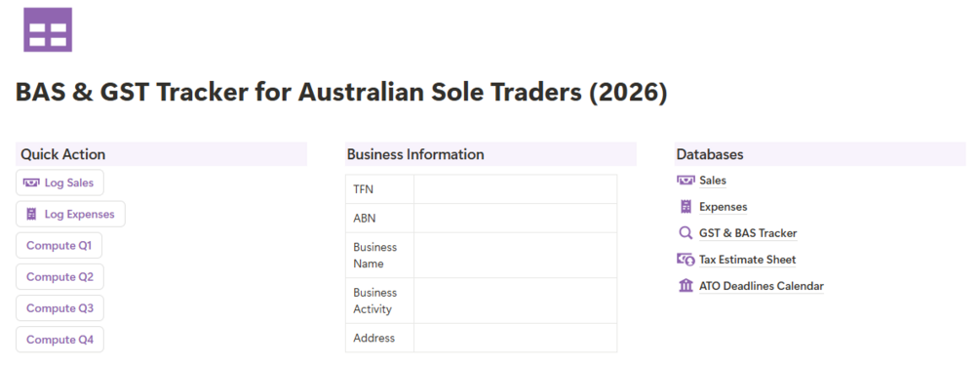Click the receipt icon on Log Expenses
Viewport: 980px width, 365px height.
point(31,214)
